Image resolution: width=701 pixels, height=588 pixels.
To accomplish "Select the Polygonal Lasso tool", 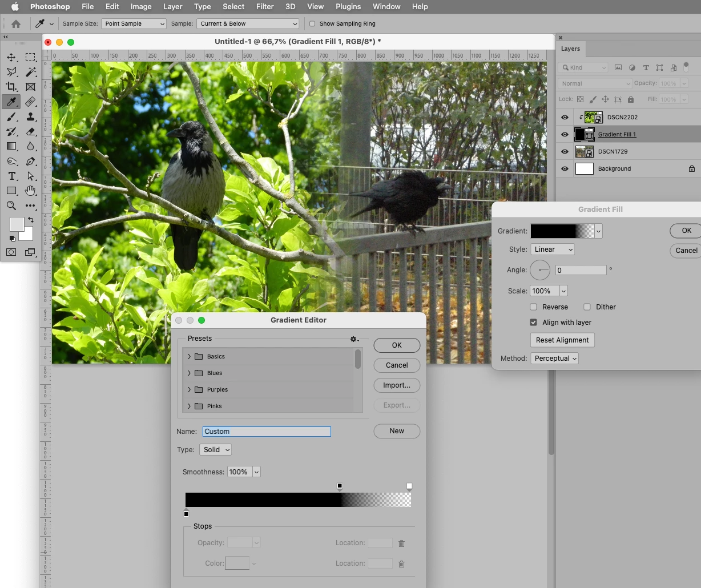I will click(x=11, y=72).
